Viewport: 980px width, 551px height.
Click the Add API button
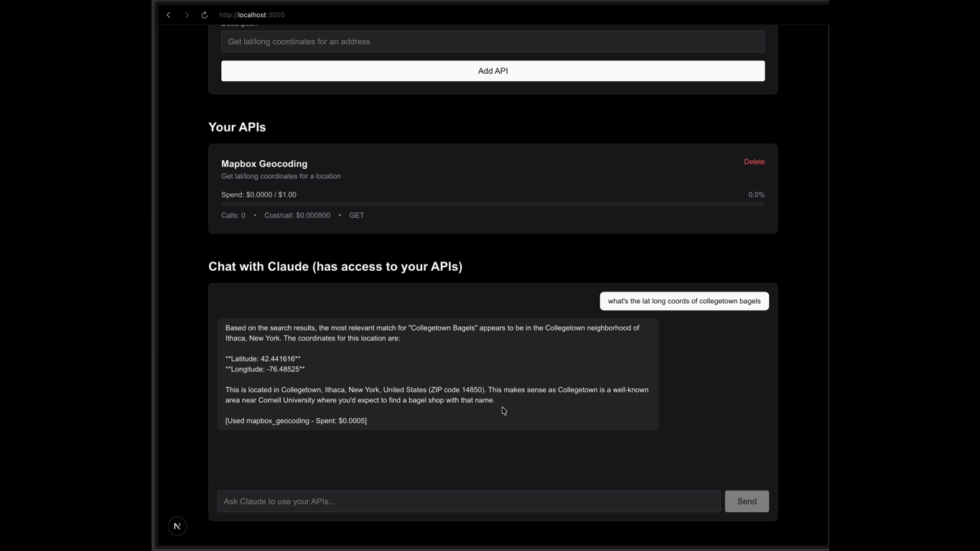[x=493, y=70]
